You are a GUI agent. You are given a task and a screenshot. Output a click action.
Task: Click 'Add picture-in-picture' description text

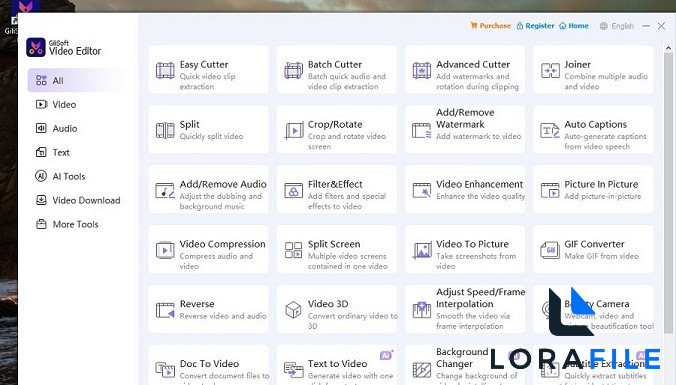point(603,196)
